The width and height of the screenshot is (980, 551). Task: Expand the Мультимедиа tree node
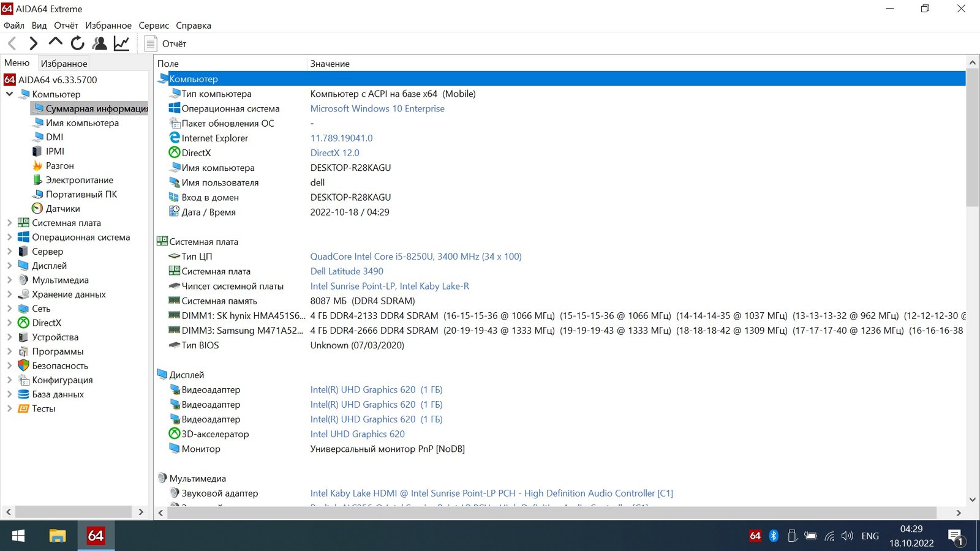[9, 280]
